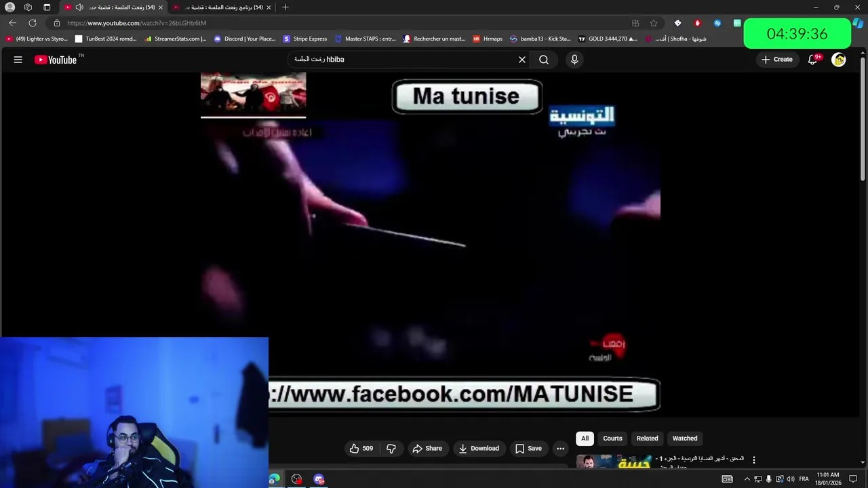Click the red extension icon in toolbar
The height and width of the screenshot is (488, 868).
[697, 23]
